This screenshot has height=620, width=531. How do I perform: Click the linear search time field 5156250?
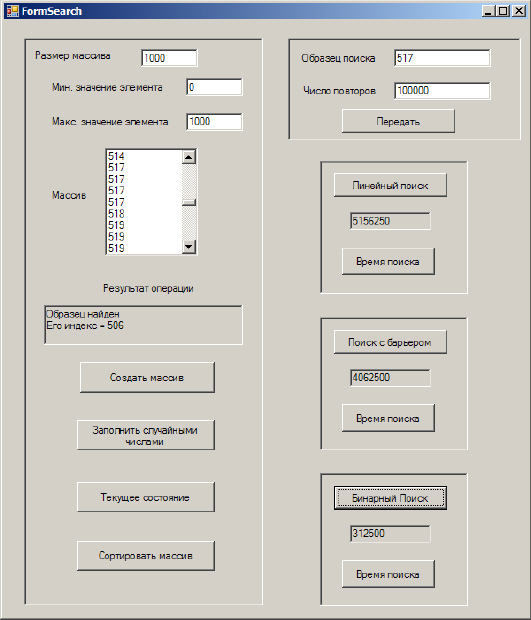[x=390, y=221]
